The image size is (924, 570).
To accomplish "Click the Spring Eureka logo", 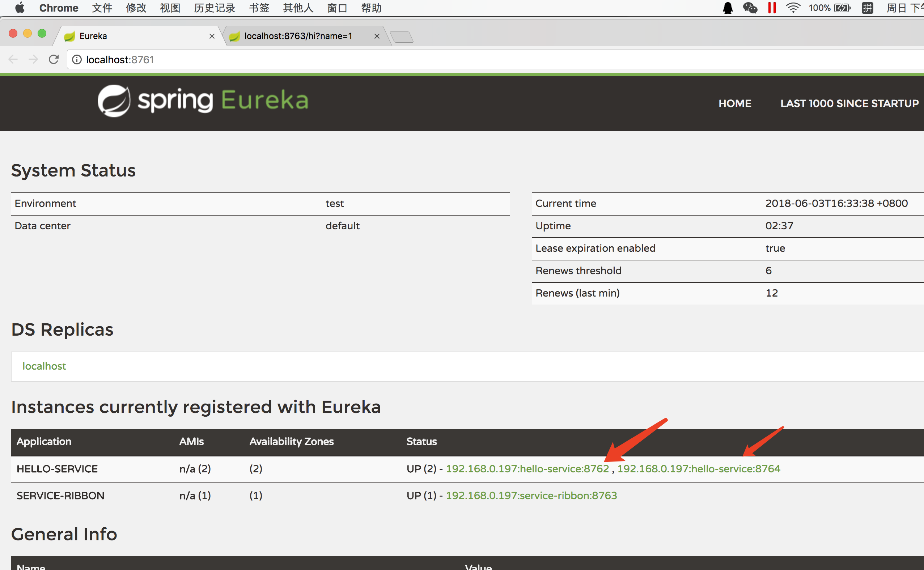I will 203,101.
